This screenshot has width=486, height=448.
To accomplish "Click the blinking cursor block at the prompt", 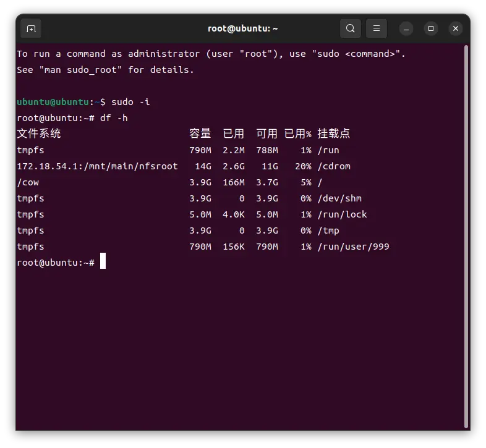I will [103, 261].
